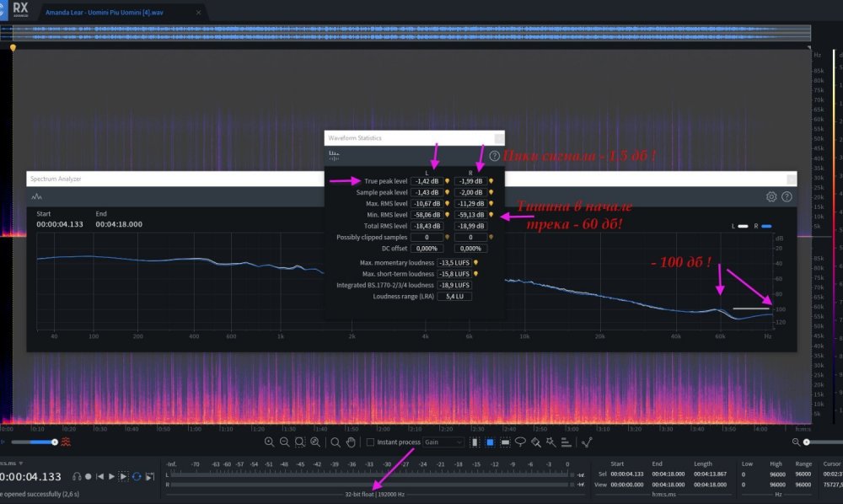The height and width of the screenshot is (504, 843).
Task: Open Spectrum Analyzer settings gear
Action: tap(771, 196)
